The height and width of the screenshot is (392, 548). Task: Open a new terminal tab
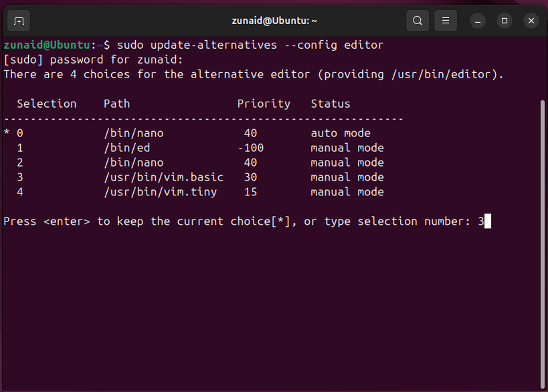point(18,21)
